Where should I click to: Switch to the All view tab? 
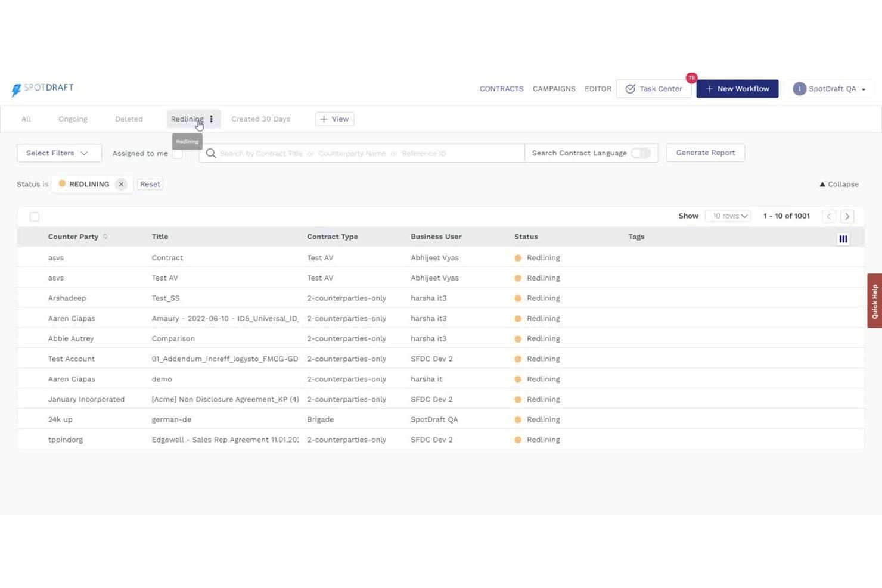pyautogui.click(x=26, y=119)
